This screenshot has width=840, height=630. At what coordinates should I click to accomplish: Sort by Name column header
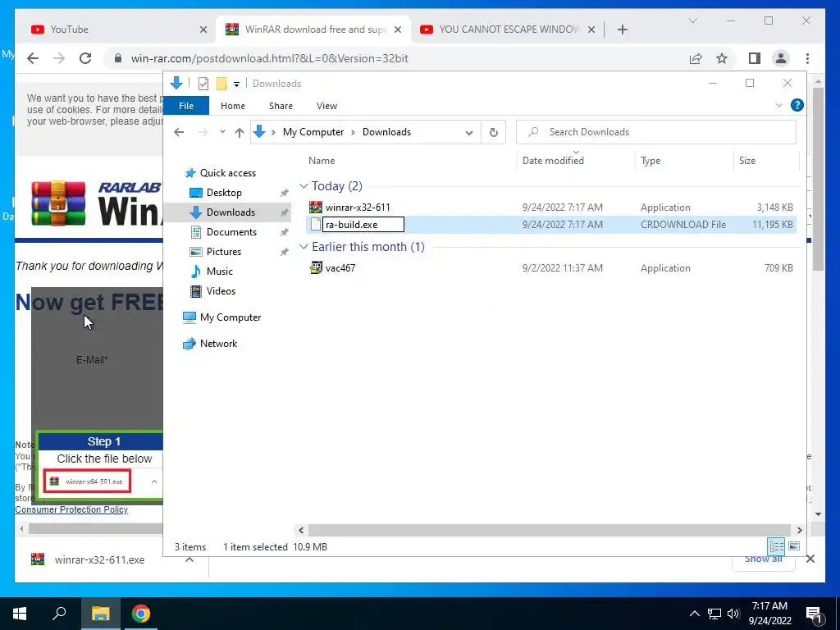point(322,161)
